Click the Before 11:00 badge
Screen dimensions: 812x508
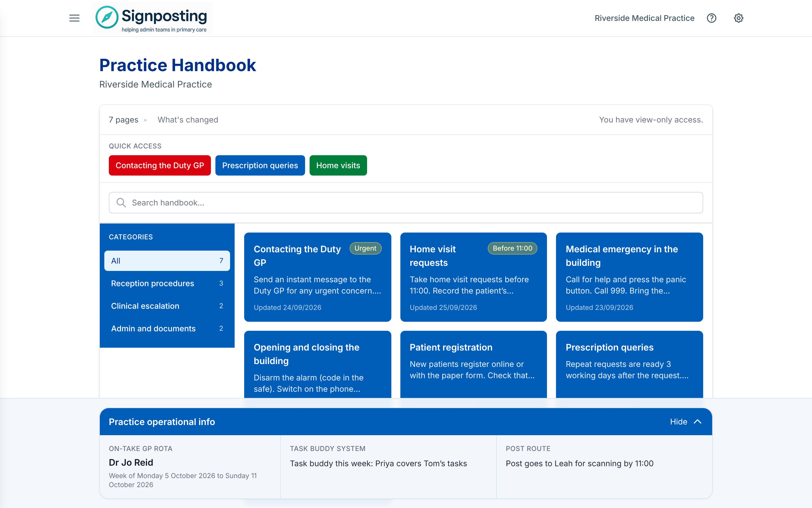tap(512, 248)
